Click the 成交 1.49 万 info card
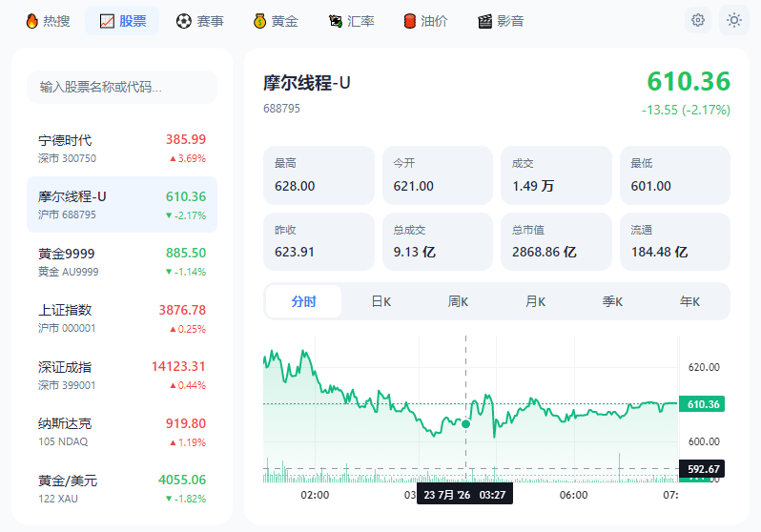 556,175
